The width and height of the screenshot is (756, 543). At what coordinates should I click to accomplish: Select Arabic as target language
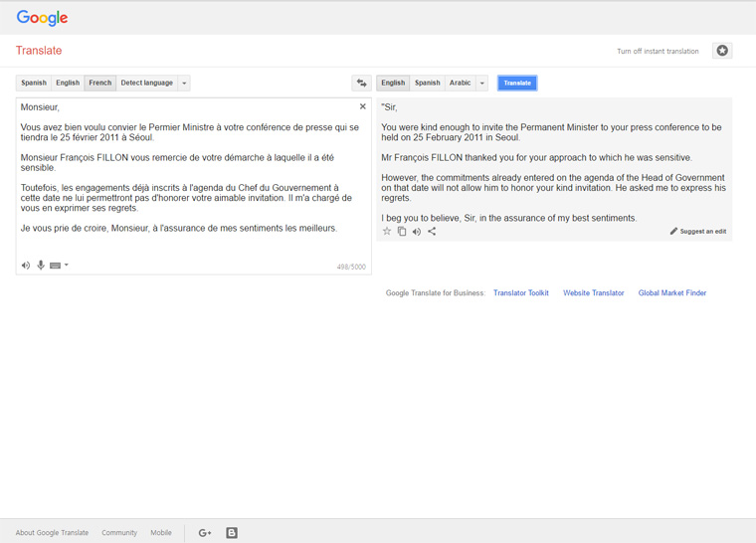click(460, 83)
